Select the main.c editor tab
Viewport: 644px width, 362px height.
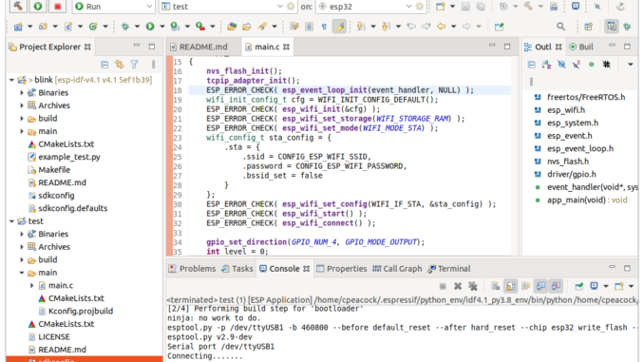[x=267, y=47]
